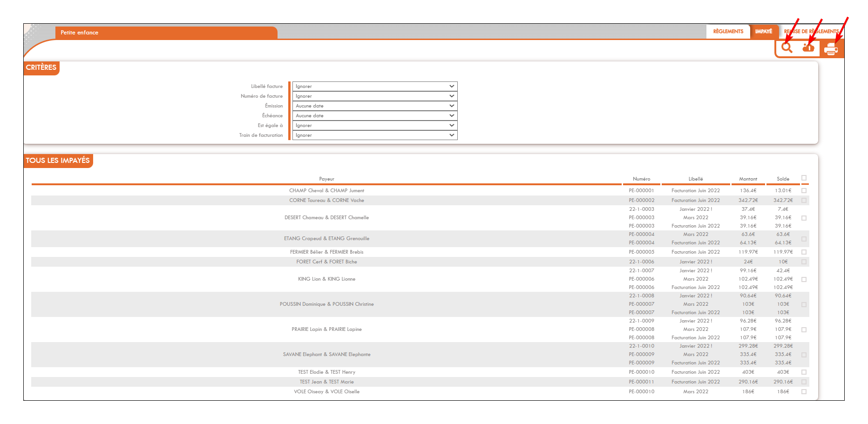Image resolution: width=868 pixels, height=424 pixels.
Task: Click the cloud download export icon
Action: click(808, 47)
